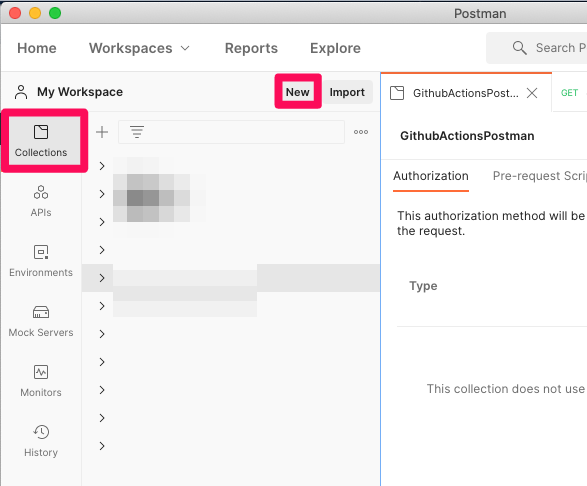The height and width of the screenshot is (486, 587).
Task: Expand the eighth collection chevron
Action: click(102, 362)
